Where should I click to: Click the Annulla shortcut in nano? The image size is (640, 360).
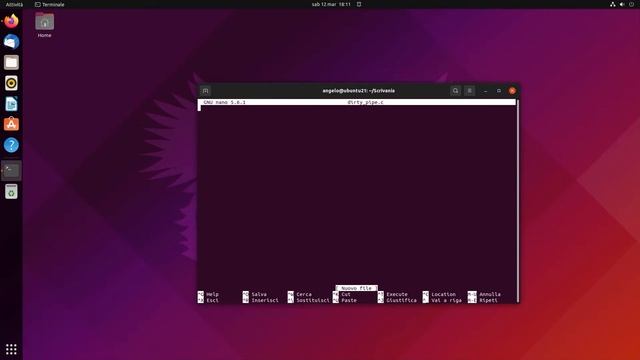tap(484, 294)
